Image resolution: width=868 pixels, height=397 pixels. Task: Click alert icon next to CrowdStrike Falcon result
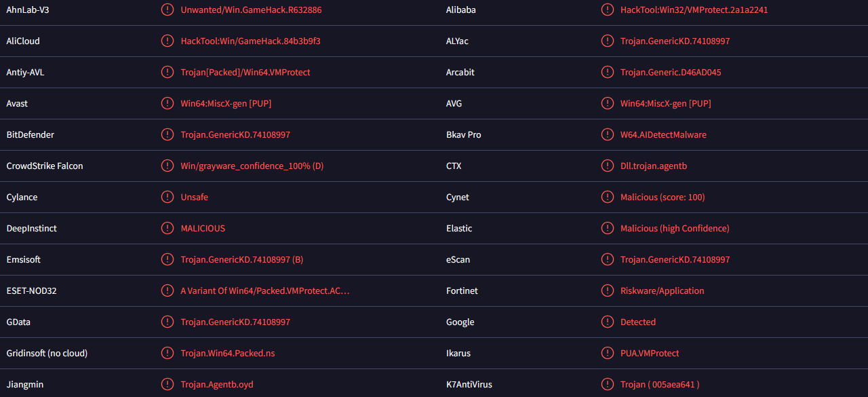coord(167,166)
